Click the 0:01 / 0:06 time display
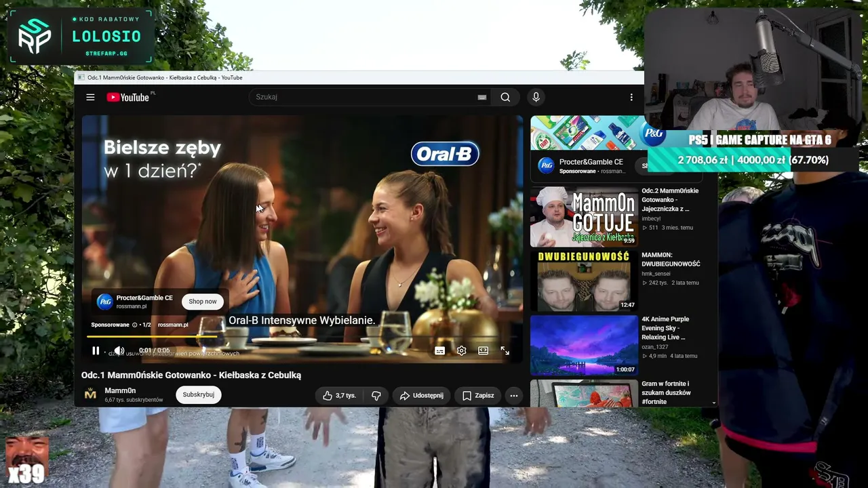 154,350
